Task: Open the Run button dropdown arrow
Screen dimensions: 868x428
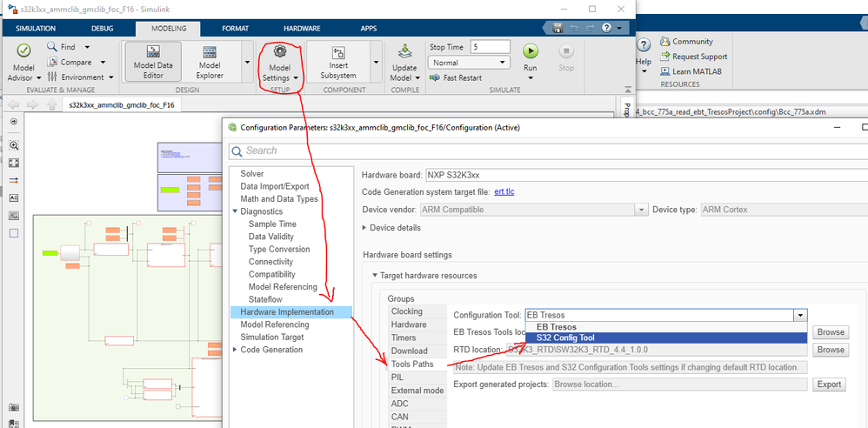Action: pyautogui.click(x=531, y=78)
